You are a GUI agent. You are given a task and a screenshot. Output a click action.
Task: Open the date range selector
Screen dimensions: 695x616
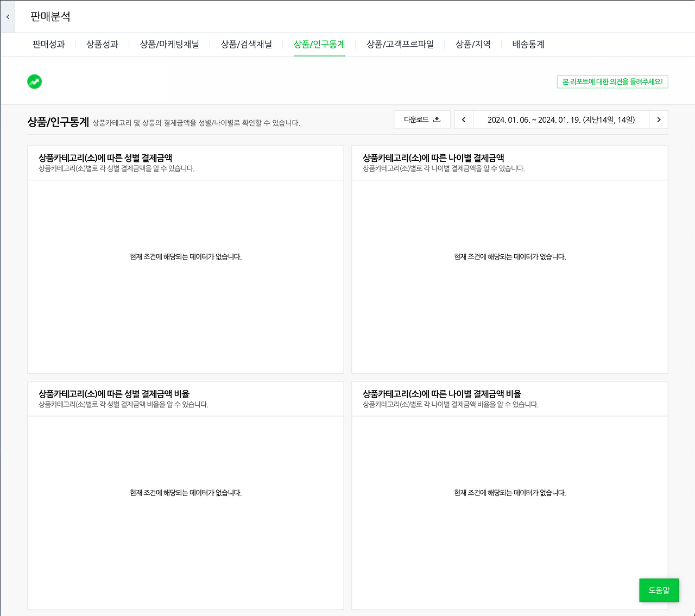[x=560, y=120]
